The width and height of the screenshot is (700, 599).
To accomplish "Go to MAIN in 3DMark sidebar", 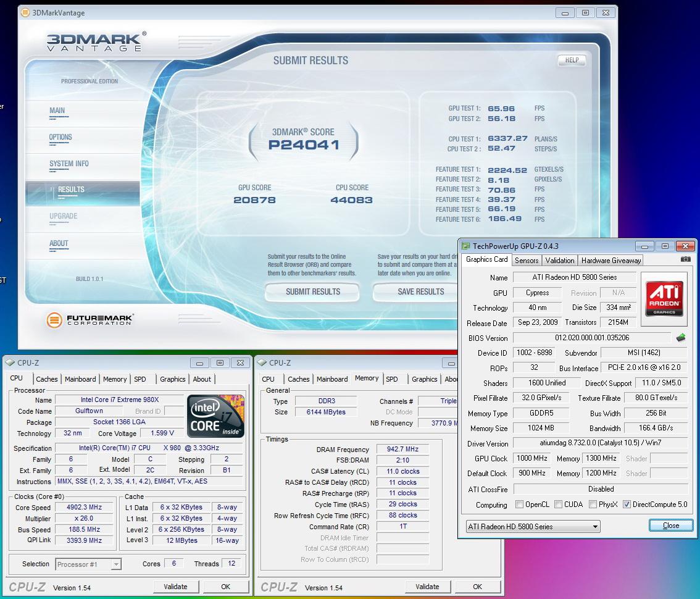I will click(x=57, y=111).
